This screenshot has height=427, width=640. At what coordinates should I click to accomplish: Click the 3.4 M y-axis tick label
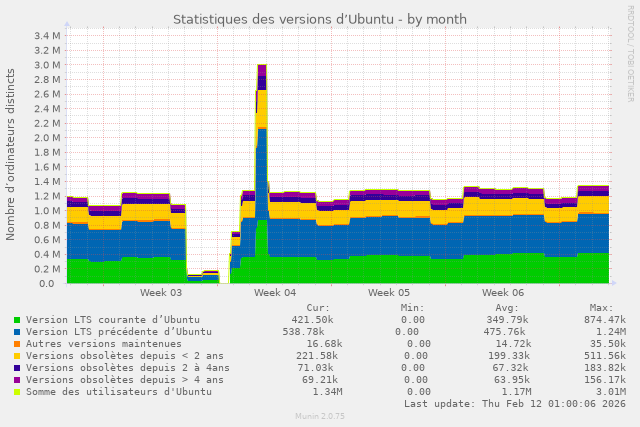pos(47,36)
